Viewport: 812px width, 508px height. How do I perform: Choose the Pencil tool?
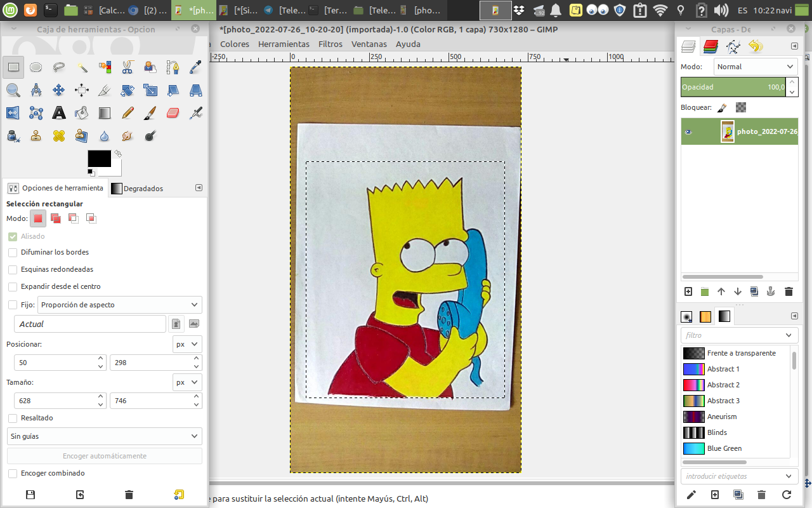pyautogui.click(x=128, y=112)
